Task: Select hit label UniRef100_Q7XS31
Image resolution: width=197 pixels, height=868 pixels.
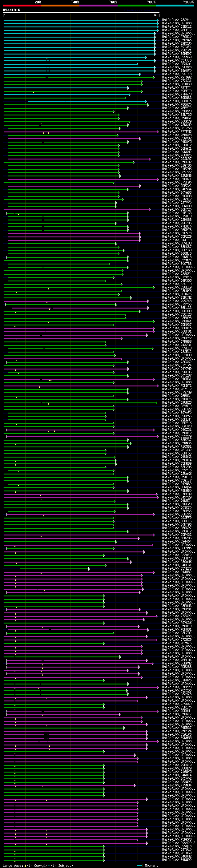Action: tap(177, 81)
